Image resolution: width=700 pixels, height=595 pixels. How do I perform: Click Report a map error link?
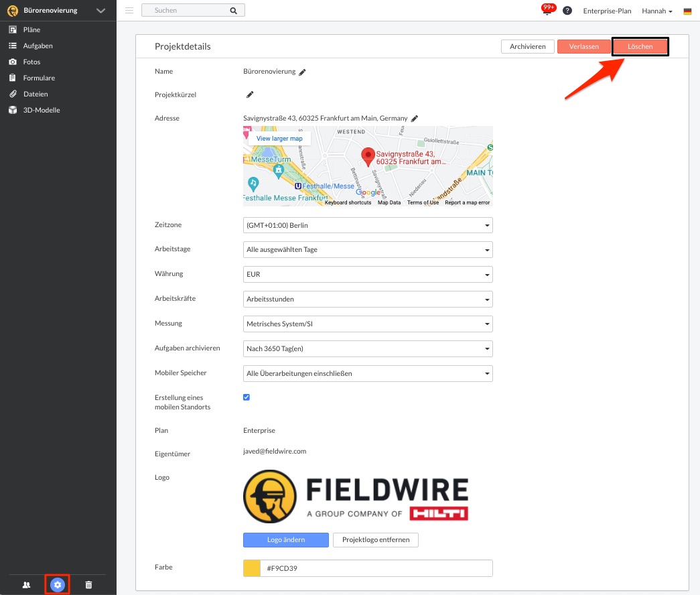[468, 202]
